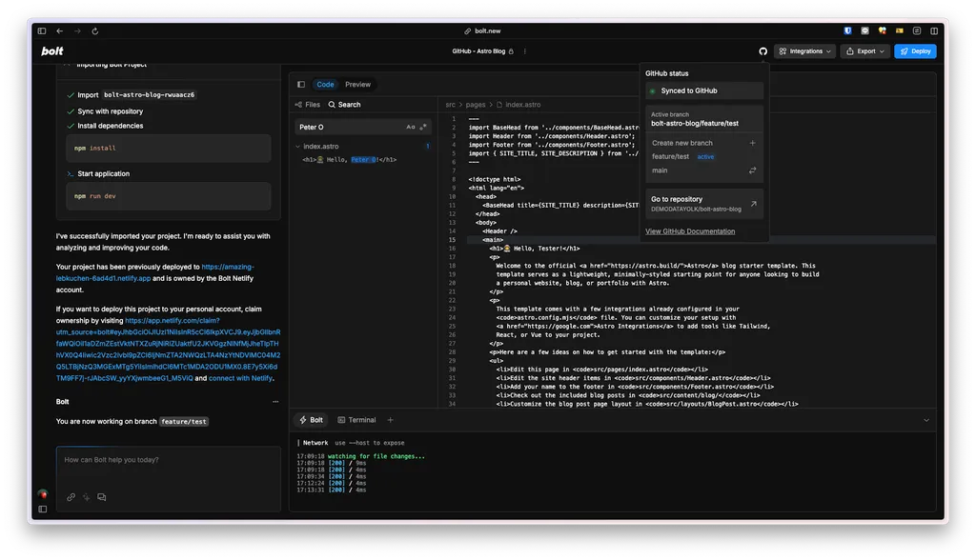Select the Terminal tab
976x560 pixels.
[356, 420]
